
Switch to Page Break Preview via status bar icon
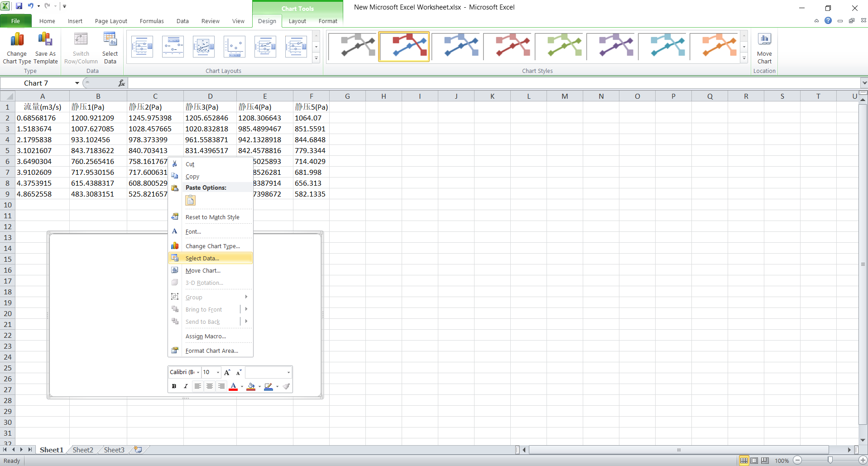pyautogui.click(x=764, y=460)
